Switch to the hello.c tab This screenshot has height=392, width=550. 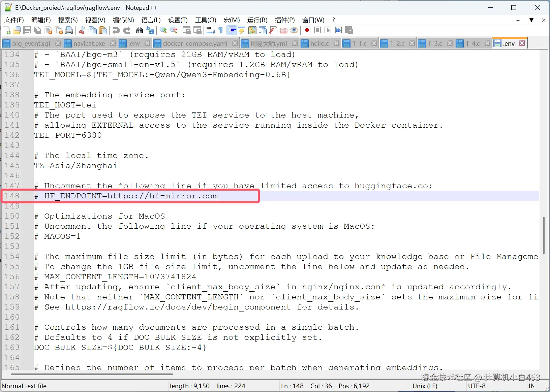pos(319,43)
